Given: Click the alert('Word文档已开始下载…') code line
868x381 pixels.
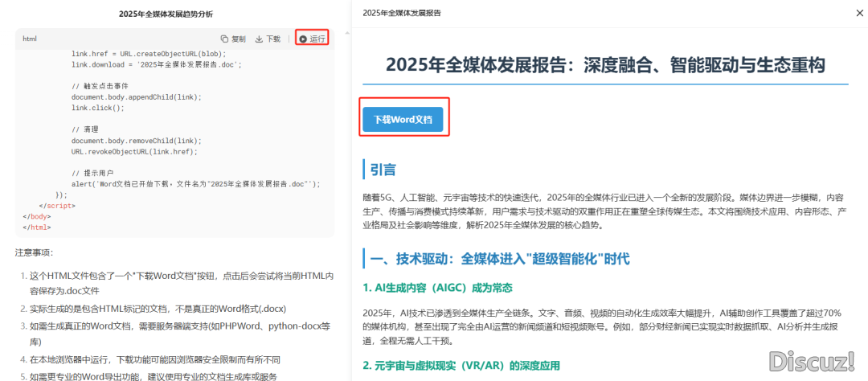Looking at the screenshot, I should (x=196, y=184).
